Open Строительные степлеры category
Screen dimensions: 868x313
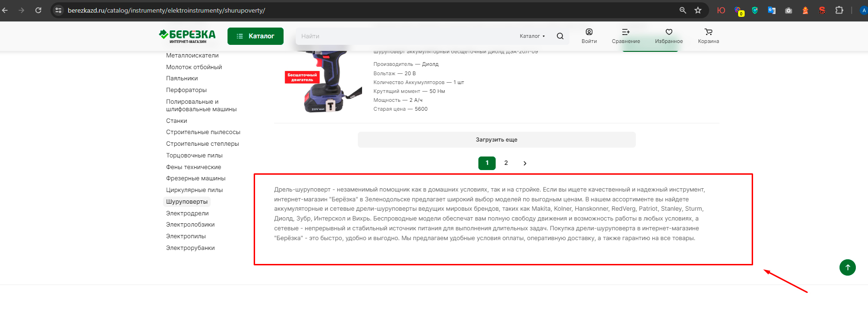(203, 144)
